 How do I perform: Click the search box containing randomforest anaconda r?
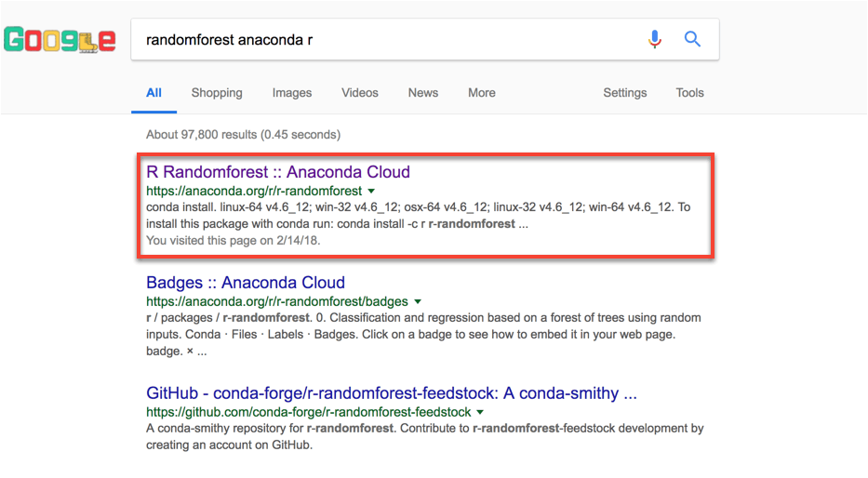[x=388, y=40]
